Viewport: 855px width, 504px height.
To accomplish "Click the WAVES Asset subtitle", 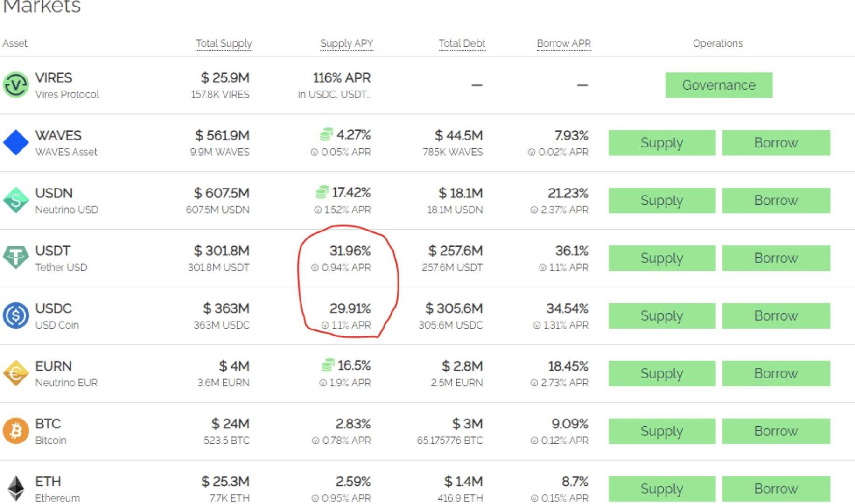I will 66,152.
